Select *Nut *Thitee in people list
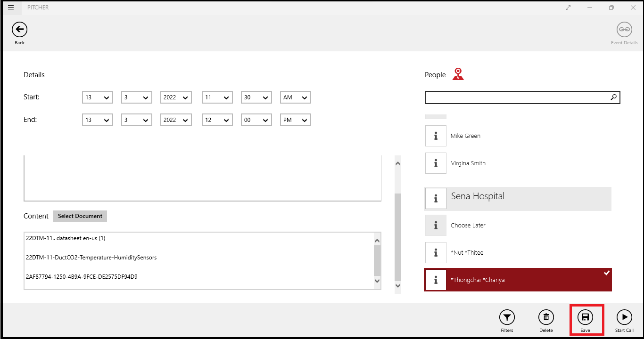The width and height of the screenshot is (644, 339). (x=519, y=253)
